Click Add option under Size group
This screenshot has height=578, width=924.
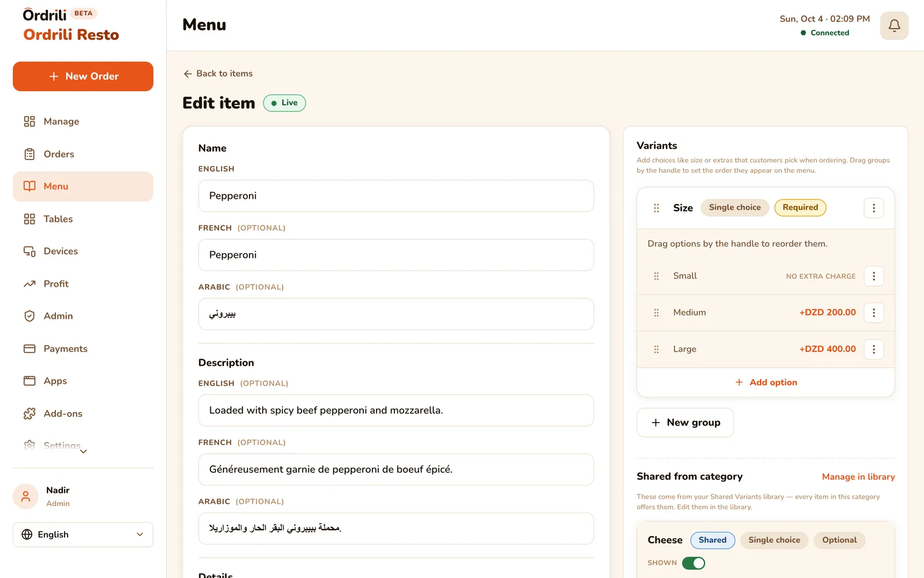pyautogui.click(x=766, y=382)
